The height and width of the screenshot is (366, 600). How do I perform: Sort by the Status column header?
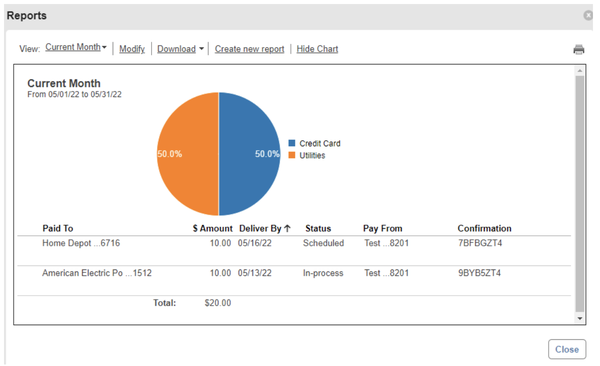(x=318, y=229)
